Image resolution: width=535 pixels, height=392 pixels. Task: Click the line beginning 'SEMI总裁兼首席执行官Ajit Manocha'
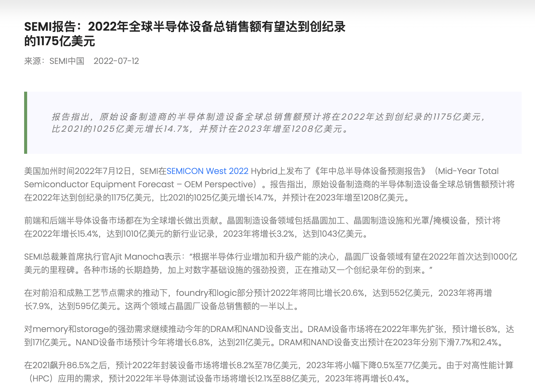coord(271,257)
